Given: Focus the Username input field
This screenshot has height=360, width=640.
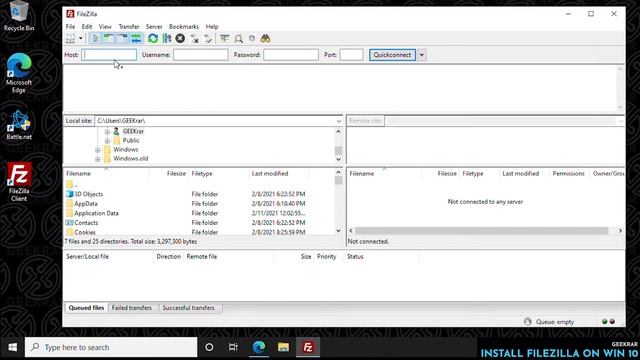Looking at the screenshot, I should tap(200, 55).
